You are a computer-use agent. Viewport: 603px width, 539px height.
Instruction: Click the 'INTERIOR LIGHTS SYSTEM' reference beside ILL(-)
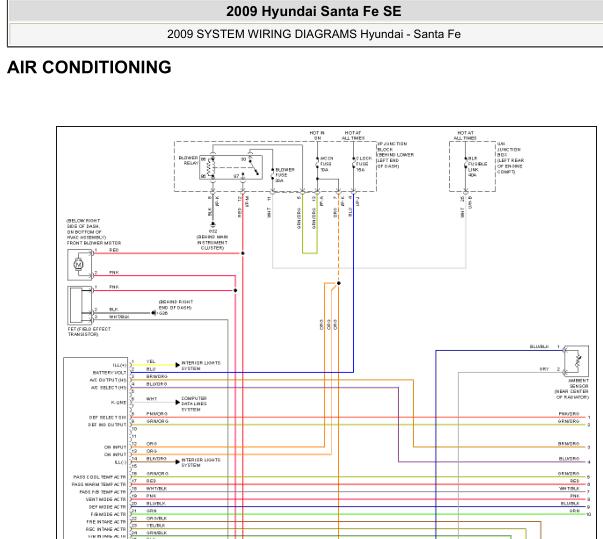coord(201,462)
